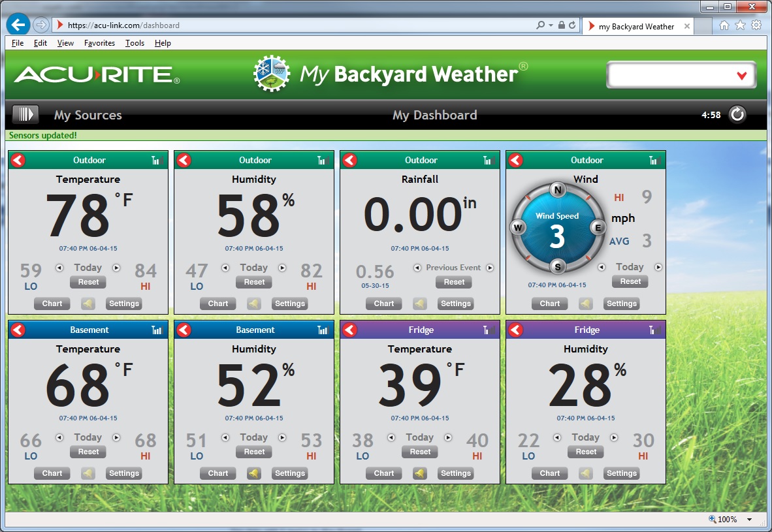This screenshot has height=532, width=772.
Task: Click the AcuRite logo
Action: [97, 75]
